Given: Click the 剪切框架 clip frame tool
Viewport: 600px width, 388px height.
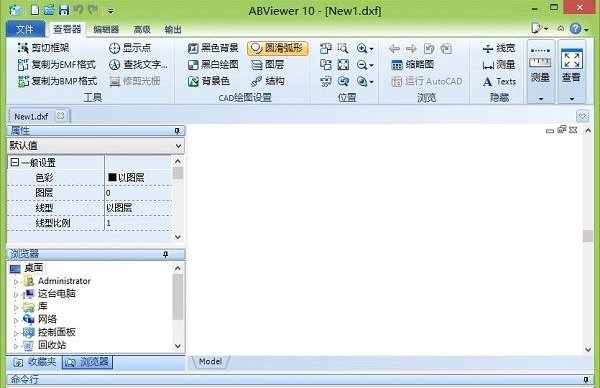Looking at the screenshot, I should pyautogui.click(x=44, y=48).
